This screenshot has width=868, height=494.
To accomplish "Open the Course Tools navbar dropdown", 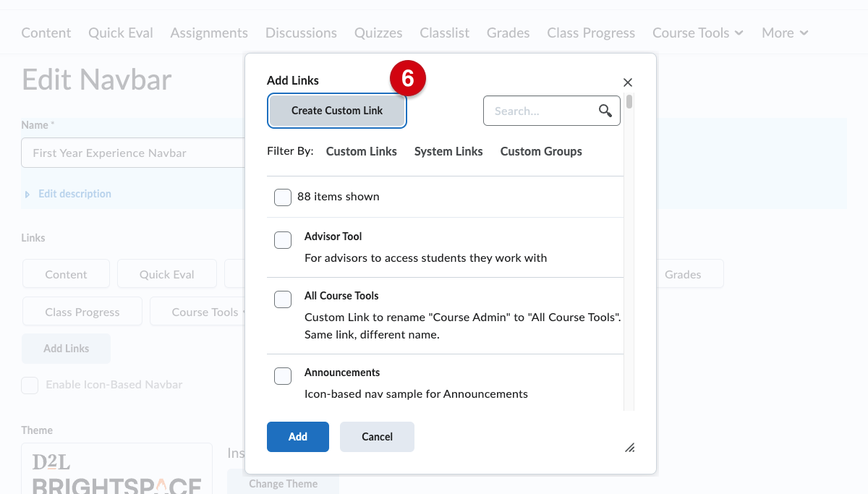I will tap(697, 33).
